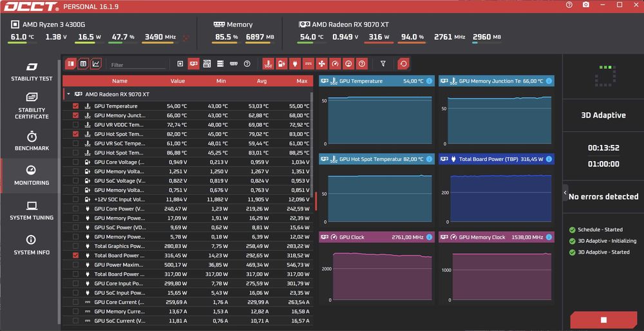The width and height of the screenshot is (644, 331).
Task: Sort table by Name column header
Action: click(120, 81)
